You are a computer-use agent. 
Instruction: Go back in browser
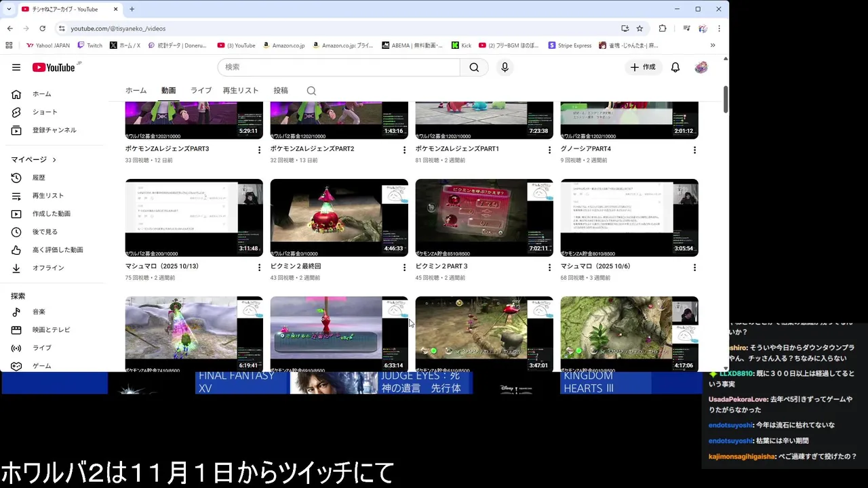9,28
